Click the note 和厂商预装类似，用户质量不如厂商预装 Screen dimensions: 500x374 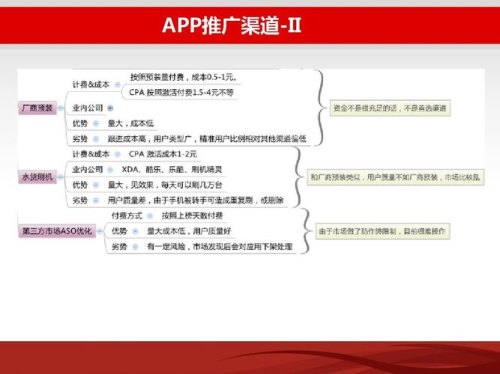[395, 177]
